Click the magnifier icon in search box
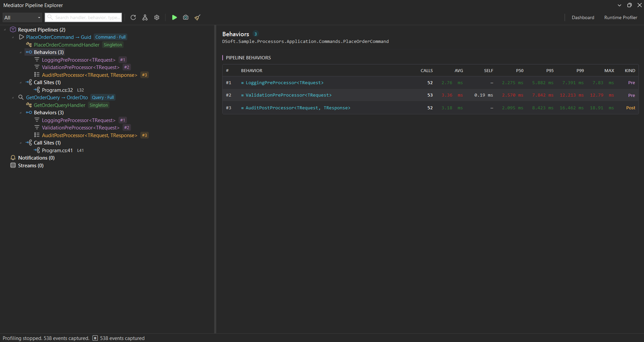The width and height of the screenshot is (644, 342). coord(50,17)
